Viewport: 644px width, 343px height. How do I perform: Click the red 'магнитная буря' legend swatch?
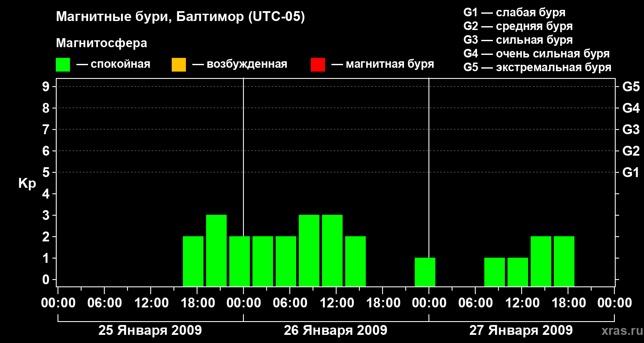click(318, 65)
